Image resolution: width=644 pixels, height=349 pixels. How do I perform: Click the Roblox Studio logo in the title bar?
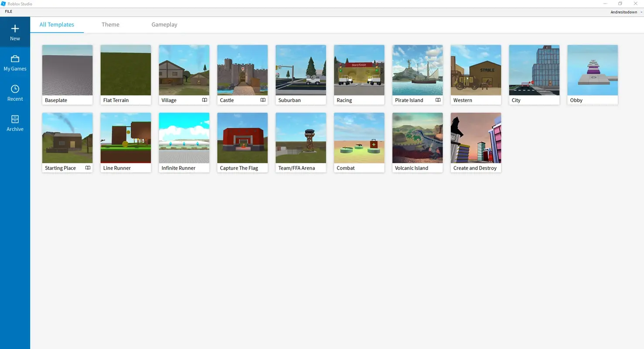tap(4, 3)
